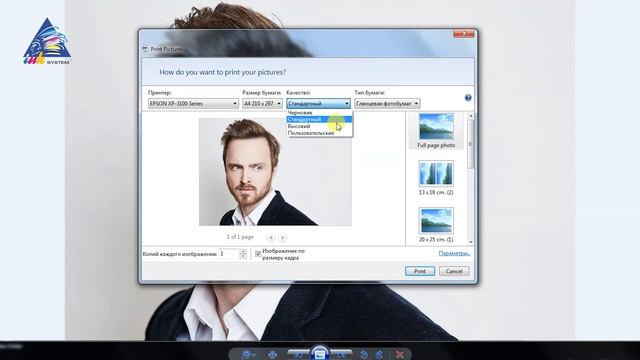
Task: Start the slide show from center viewer button
Action: [x=320, y=353]
